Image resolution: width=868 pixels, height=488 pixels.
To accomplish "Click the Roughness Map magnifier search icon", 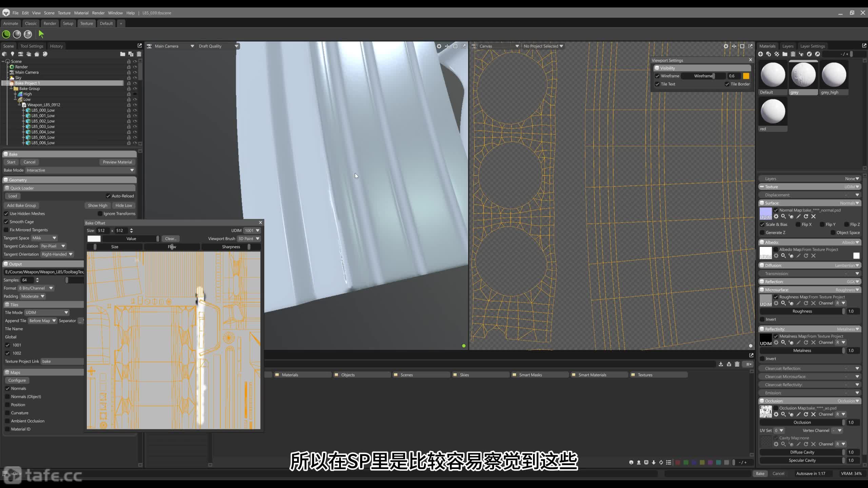I will click(783, 303).
